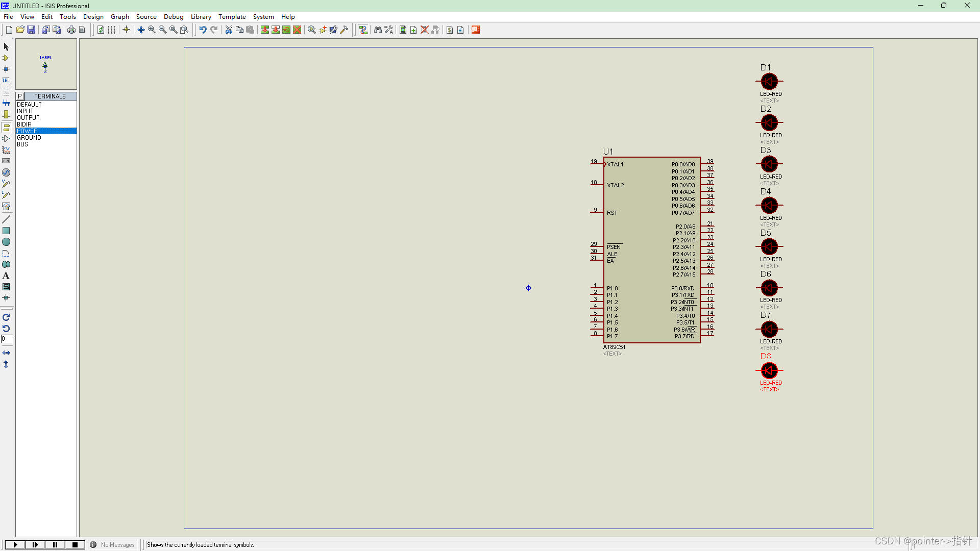Select the 2D Line graphics tool
980x551 pixels.
pos(6,219)
